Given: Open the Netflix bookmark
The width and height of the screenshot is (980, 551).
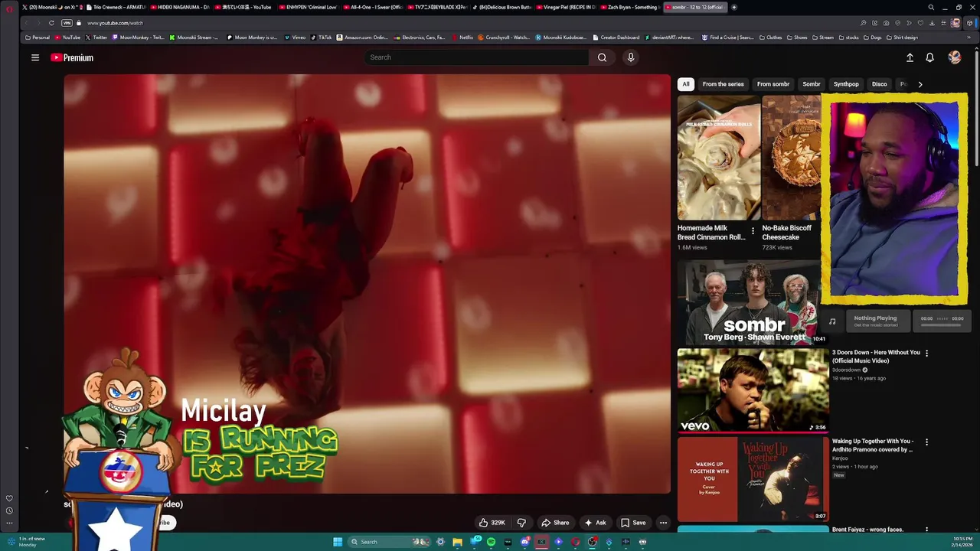Looking at the screenshot, I should [x=462, y=37].
